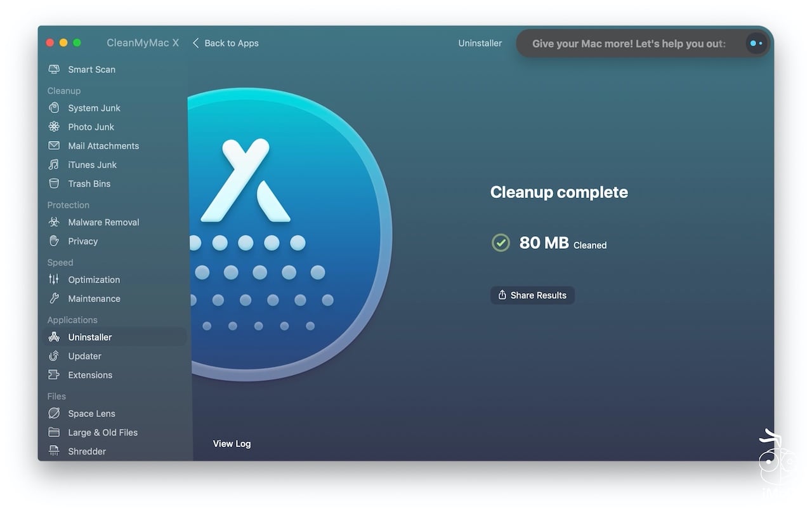Click the assistant banner 'Give your Mac more!'

(628, 44)
